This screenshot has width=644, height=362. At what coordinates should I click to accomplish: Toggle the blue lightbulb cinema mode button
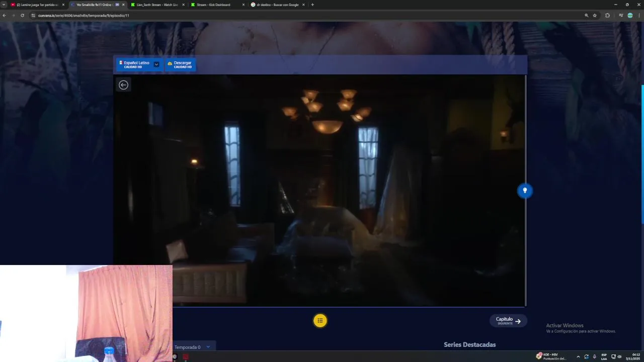[x=525, y=191]
